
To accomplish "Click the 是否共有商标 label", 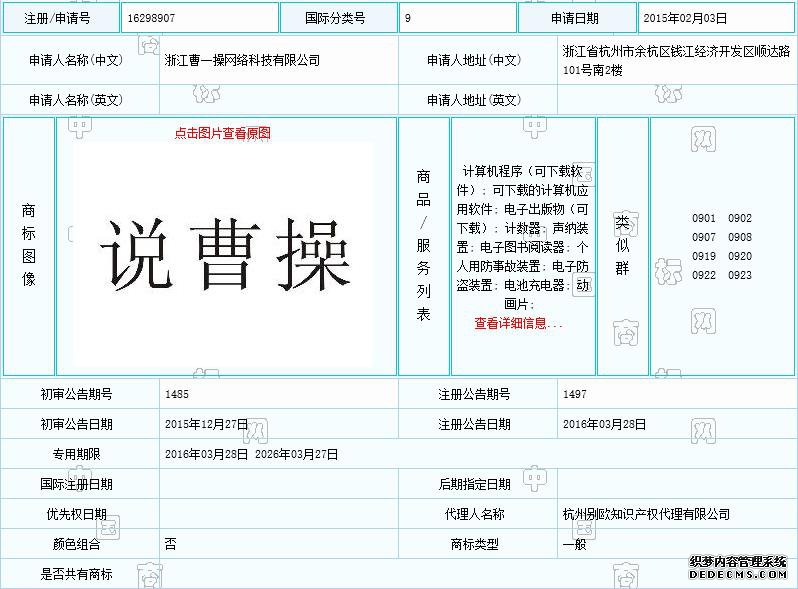I will [x=76, y=574].
